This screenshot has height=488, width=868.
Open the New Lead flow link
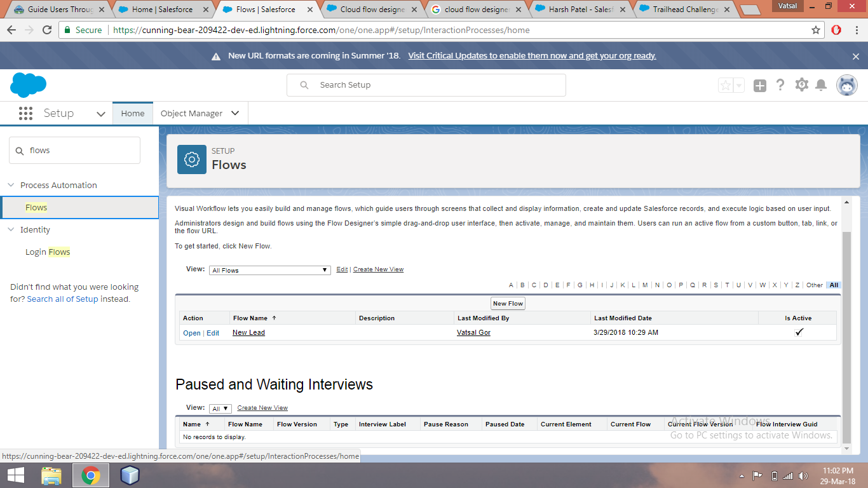(x=248, y=332)
